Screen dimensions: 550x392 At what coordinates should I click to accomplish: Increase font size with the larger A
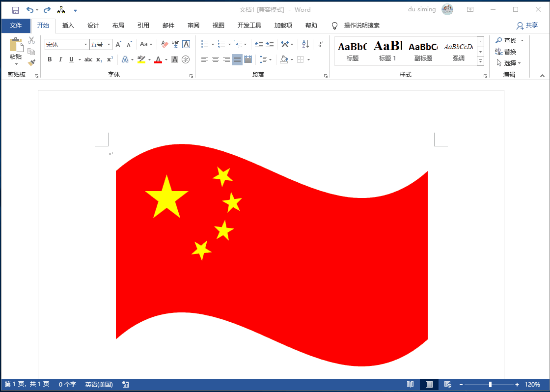click(118, 44)
